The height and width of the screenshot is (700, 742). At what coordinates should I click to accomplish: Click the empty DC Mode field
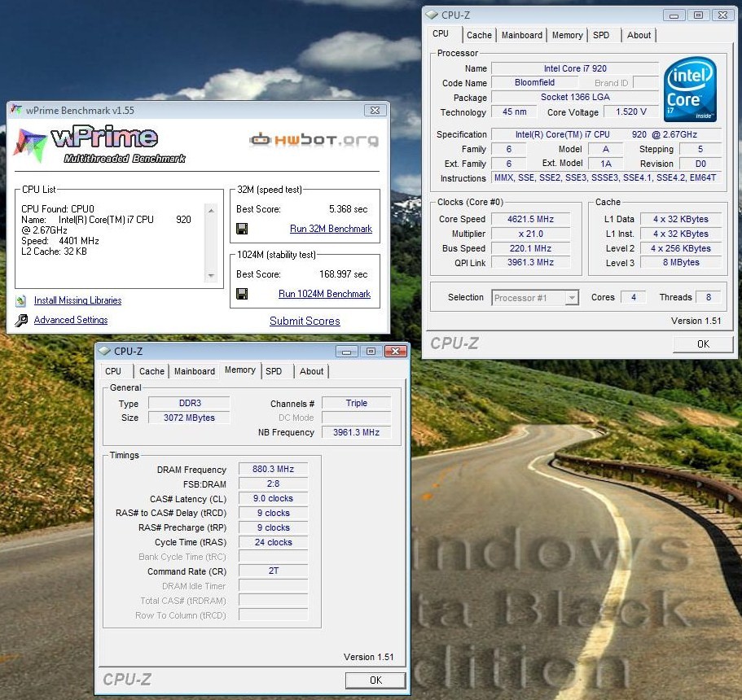[356, 418]
